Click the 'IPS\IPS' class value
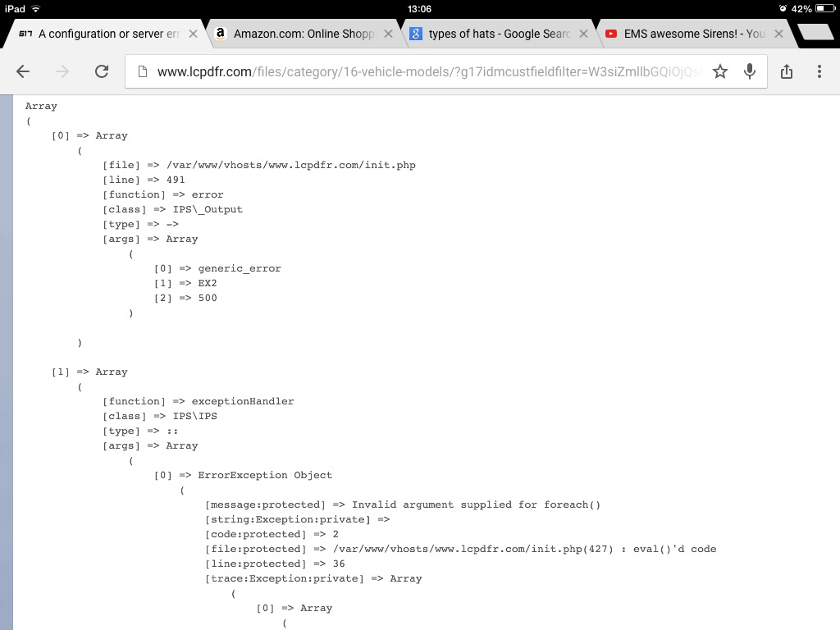840x630 pixels. tap(195, 416)
